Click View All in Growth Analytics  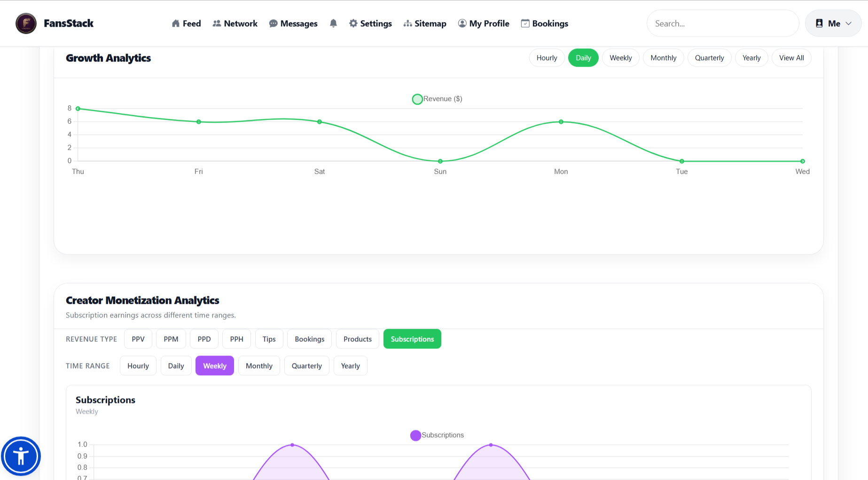(791, 58)
